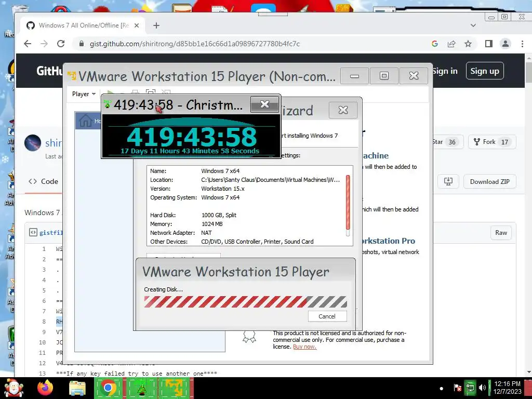532x399 pixels.
Task: Select the Windows 7 All Online/Offline tab
Action: click(83, 25)
